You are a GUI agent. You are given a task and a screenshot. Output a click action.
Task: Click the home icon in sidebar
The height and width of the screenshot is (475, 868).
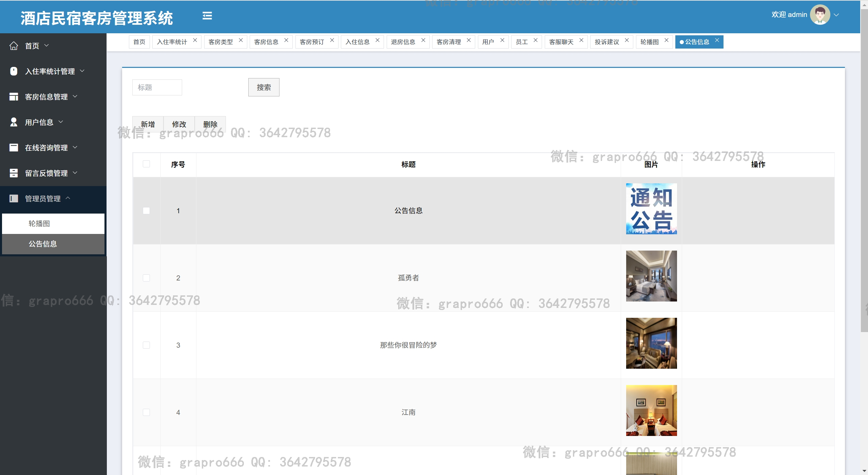pos(14,46)
